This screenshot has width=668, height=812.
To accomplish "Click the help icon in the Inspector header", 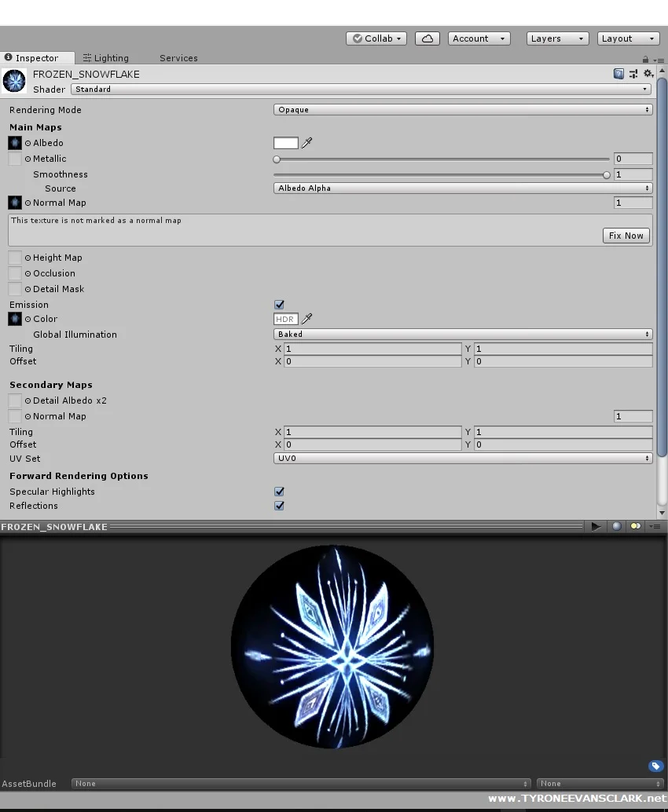I will [619, 73].
